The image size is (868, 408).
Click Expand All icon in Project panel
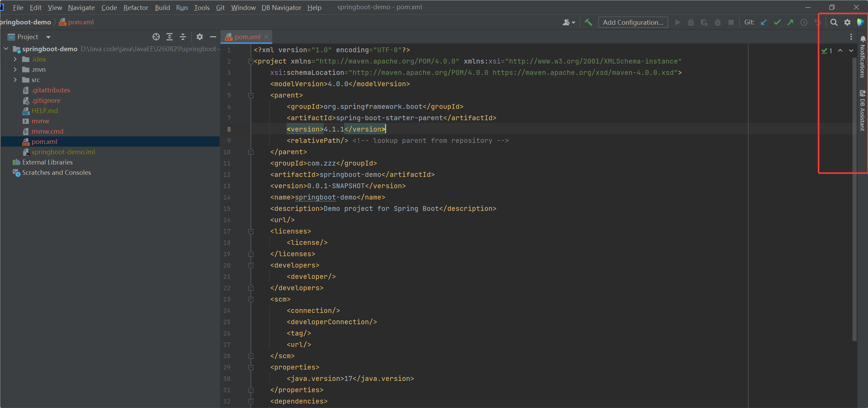[x=170, y=37]
